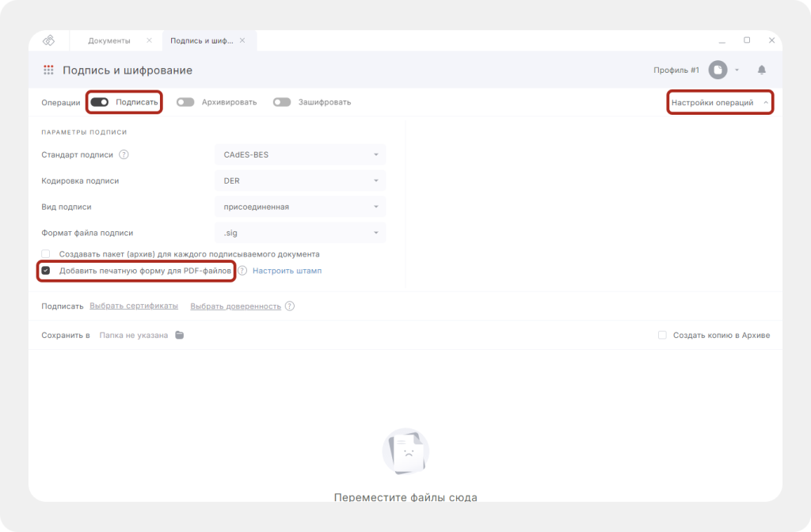811x532 pixels.
Task: Click help icon next to Выбрать доверенность
Action: (290, 306)
